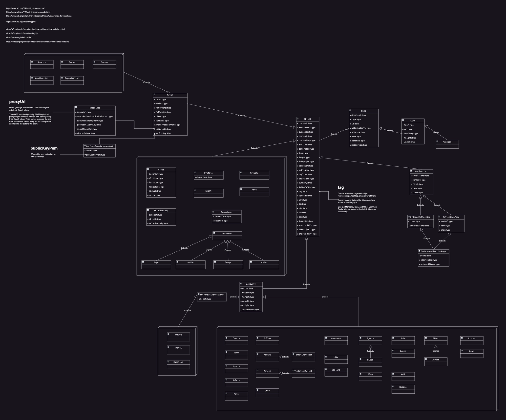Select the Listen activity class
This screenshot has width=506, height=420.
point(472,340)
